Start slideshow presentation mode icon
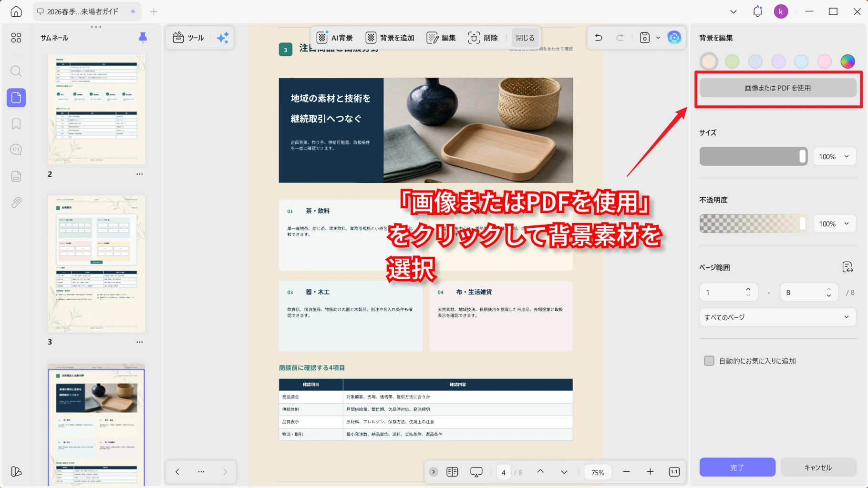 click(x=476, y=472)
